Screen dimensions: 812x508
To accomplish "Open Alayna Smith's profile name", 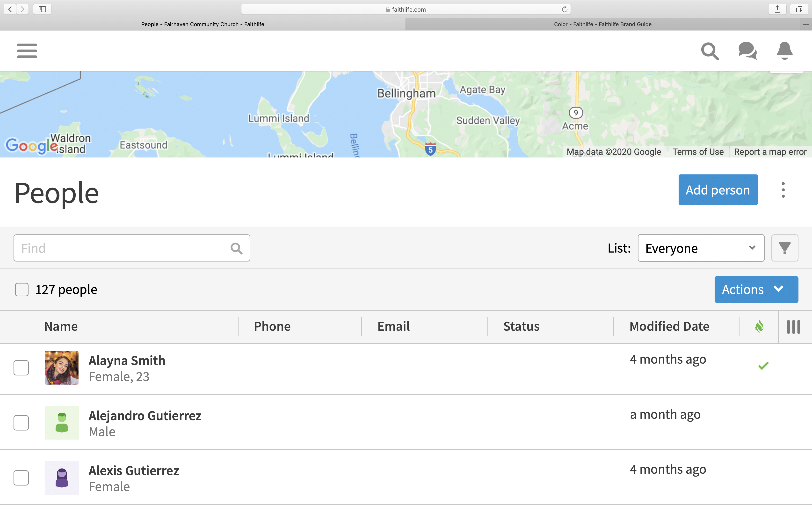I will (127, 360).
